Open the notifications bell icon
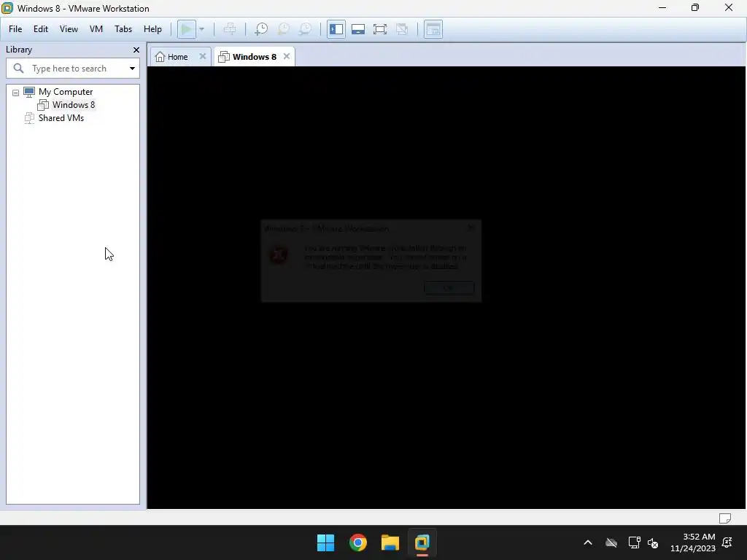Viewport: 747px width, 560px height. click(x=727, y=542)
